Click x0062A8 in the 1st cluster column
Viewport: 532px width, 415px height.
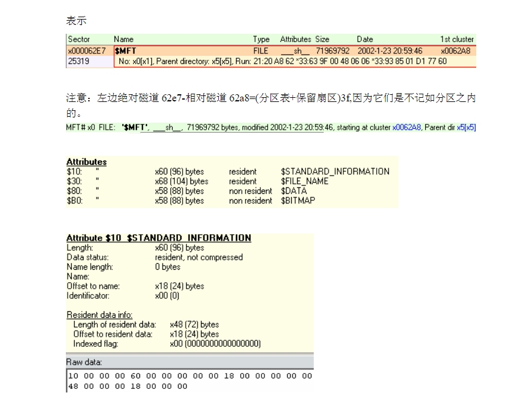pos(455,51)
